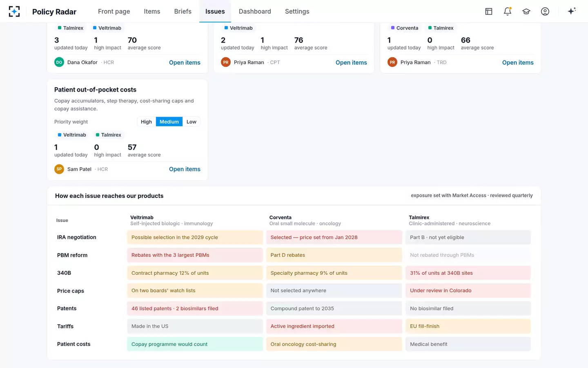
Task: Click the Corventa tag on the TRD card
Action: pos(405,28)
